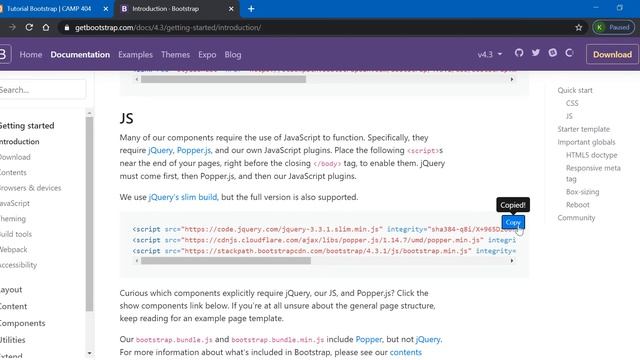Open Home in Bootstrap navbar
The height and width of the screenshot is (360, 640).
pyautogui.click(x=31, y=54)
